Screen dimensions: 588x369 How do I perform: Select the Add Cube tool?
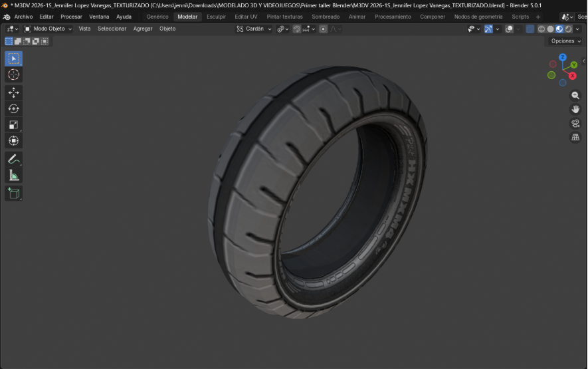coord(13,193)
